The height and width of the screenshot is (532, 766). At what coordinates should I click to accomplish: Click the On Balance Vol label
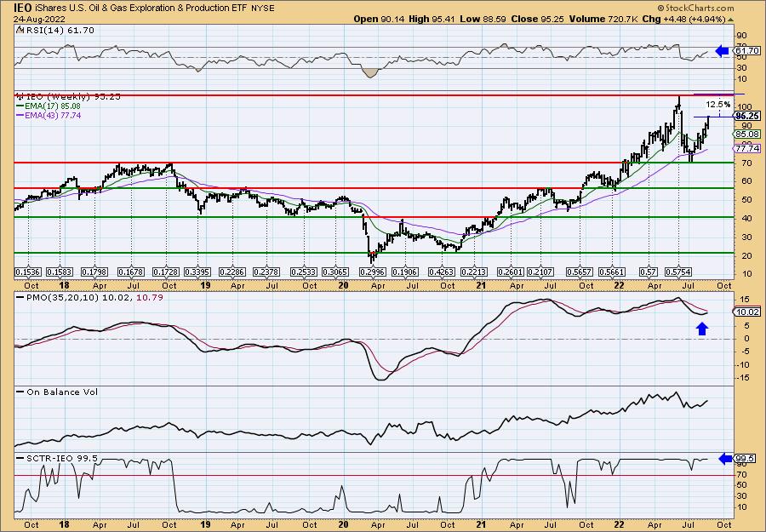57,392
